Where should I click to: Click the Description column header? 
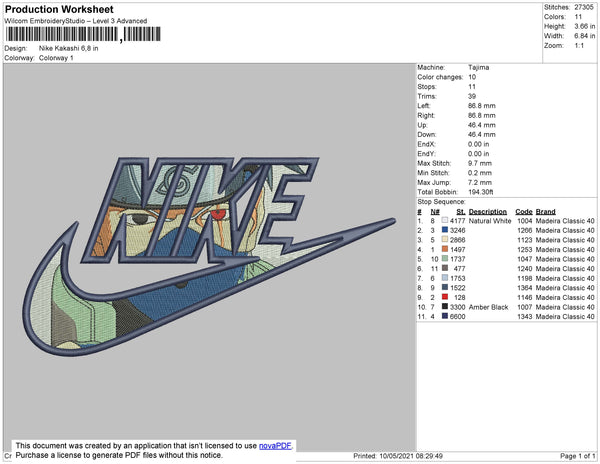click(x=488, y=212)
